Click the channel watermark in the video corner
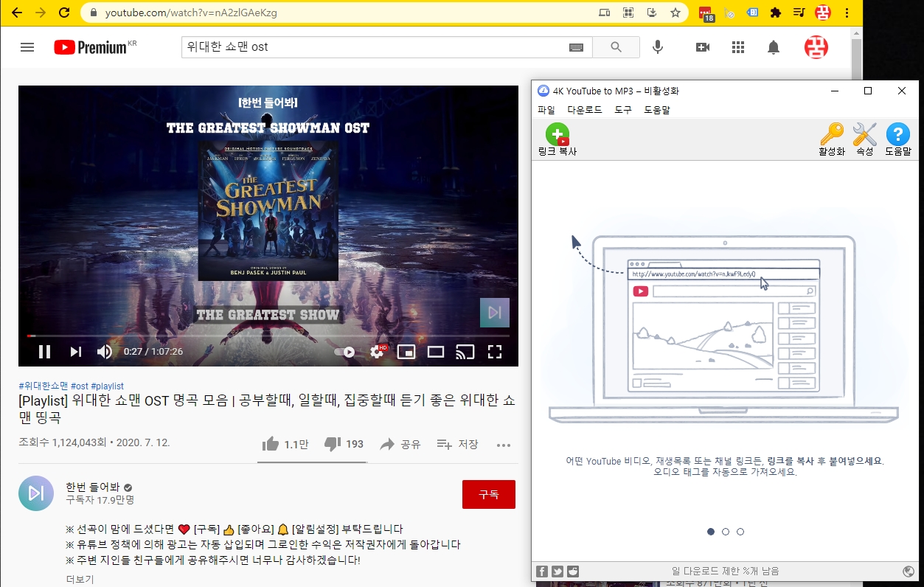Screen dimensions: 924x587 point(495,313)
